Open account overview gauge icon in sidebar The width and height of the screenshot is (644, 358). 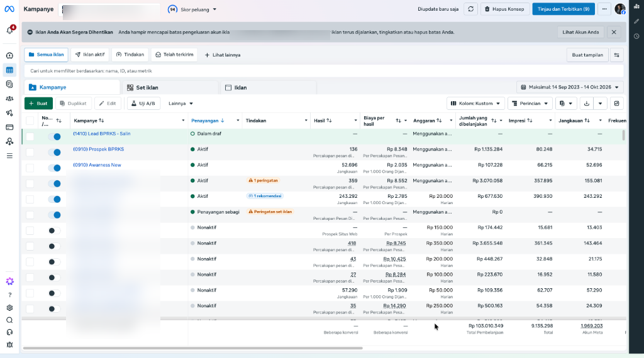point(9,55)
